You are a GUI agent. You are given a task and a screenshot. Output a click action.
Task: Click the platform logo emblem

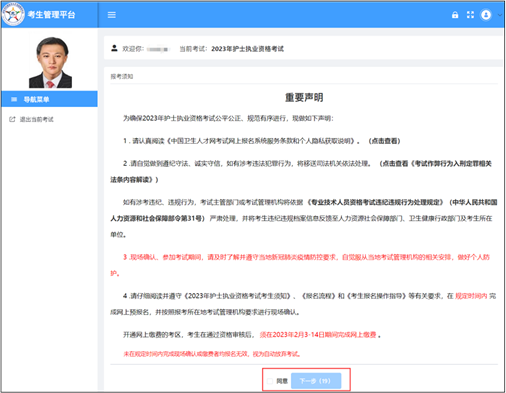coord(13,14)
